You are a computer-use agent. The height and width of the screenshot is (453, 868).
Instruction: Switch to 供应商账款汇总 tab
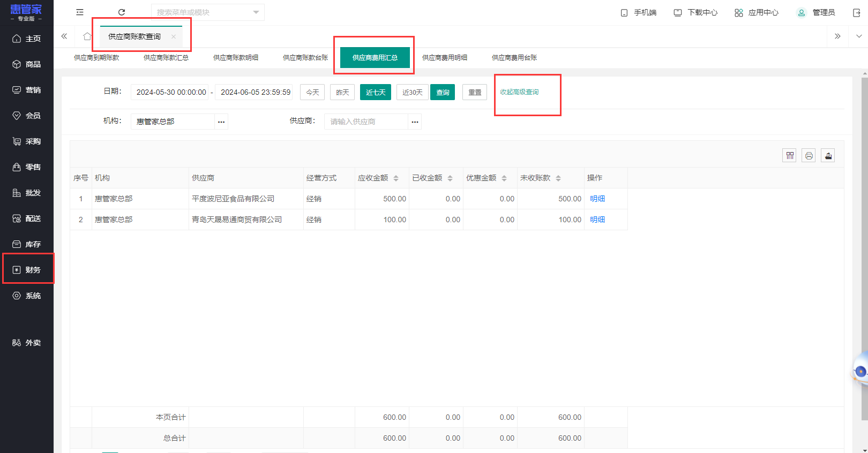pyautogui.click(x=166, y=58)
